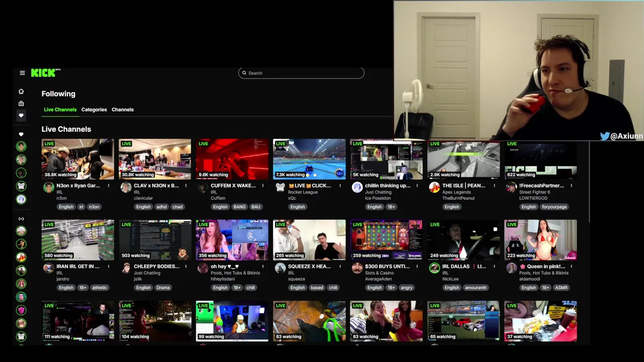Click the recommended broadcast icon in sidebar

pyautogui.click(x=21, y=219)
